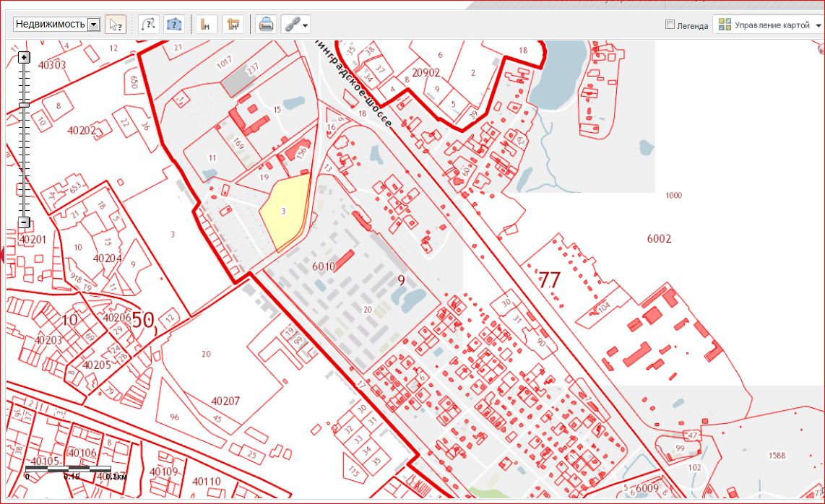
Task: Activate the polyline query tool
Action: [148, 25]
